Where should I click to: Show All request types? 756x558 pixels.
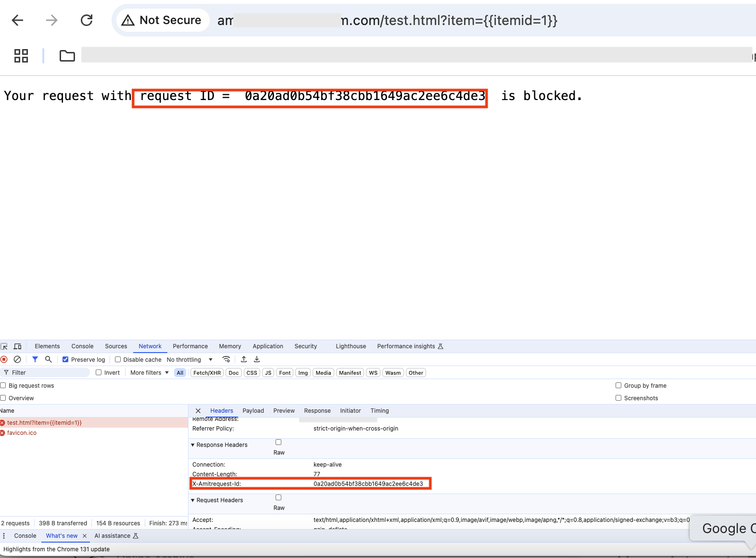click(180, 373)
